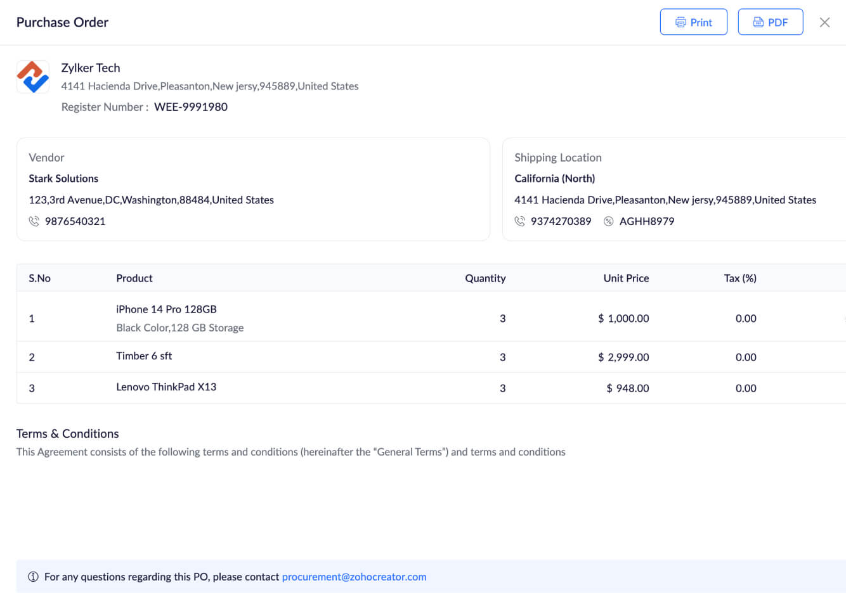Click register number WEE-9991980
The height and width of the screenshot is (616, 846).
(191, 107)
